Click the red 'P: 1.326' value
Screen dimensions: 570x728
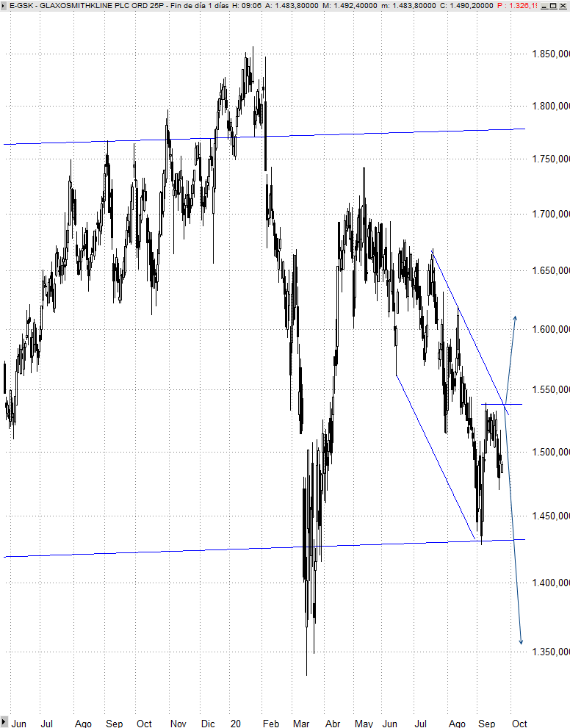[x=517, y=6]
